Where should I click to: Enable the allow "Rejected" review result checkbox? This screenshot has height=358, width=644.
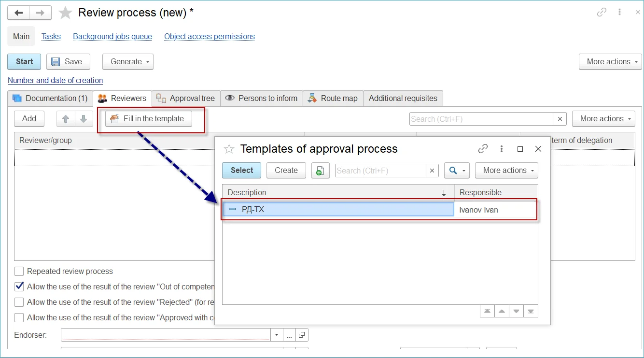click(19, 302)
